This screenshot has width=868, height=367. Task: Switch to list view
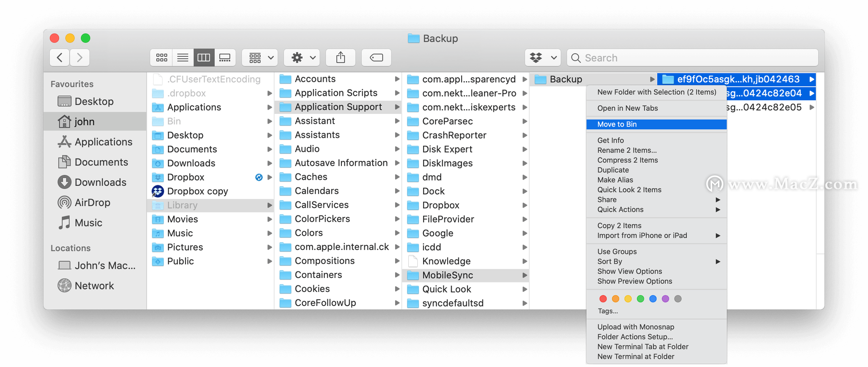(183, 57)
